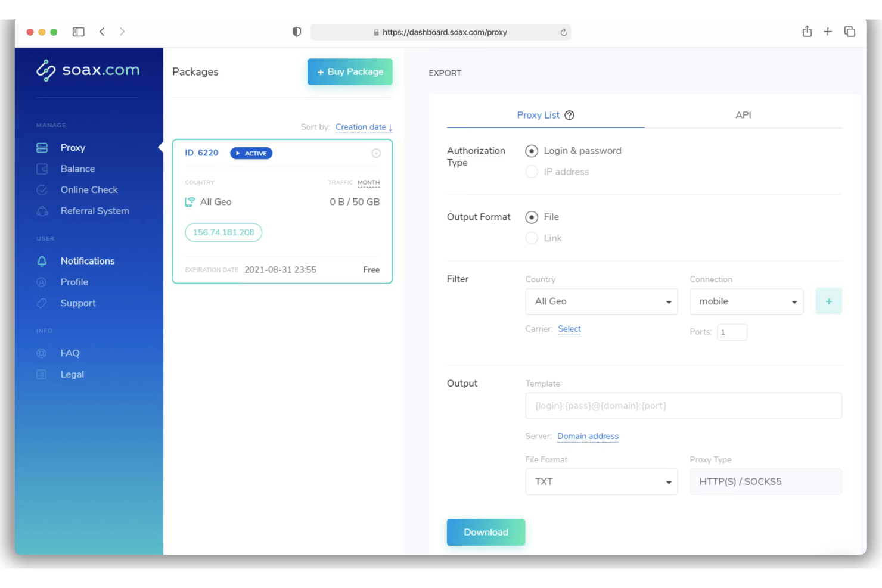Image resolution: width=882 pixels, height=588 pixels.
Task: Click the HTTP(S) / SOCKS5 proxy type field
Action: (766, 482)
